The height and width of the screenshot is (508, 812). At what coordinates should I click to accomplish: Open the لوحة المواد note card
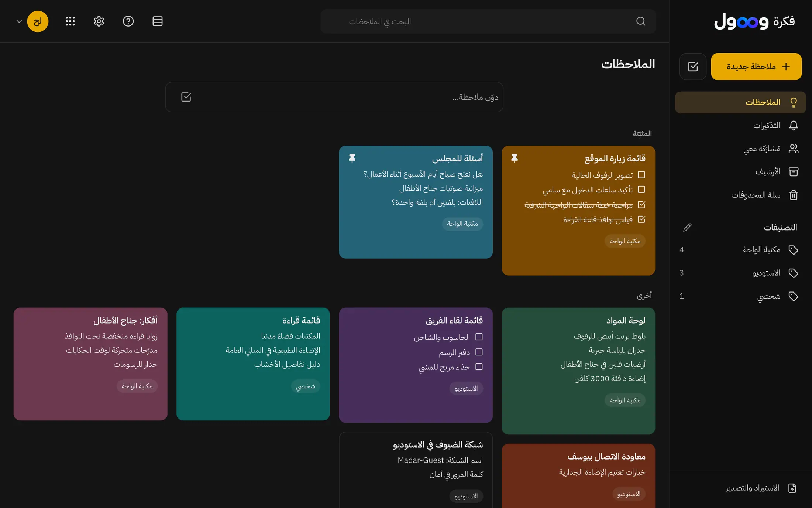pyautogui.click(x=578, y=371)
